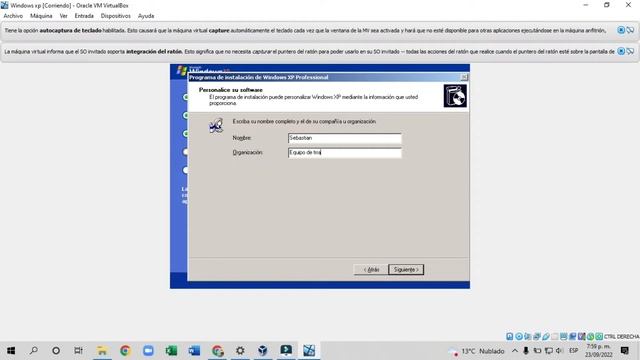Viewport: 640px width, 360px height.
Task: Suppress future autocaptura de teclado notifications
Action: pyautogui.click(x=631, y=30)
